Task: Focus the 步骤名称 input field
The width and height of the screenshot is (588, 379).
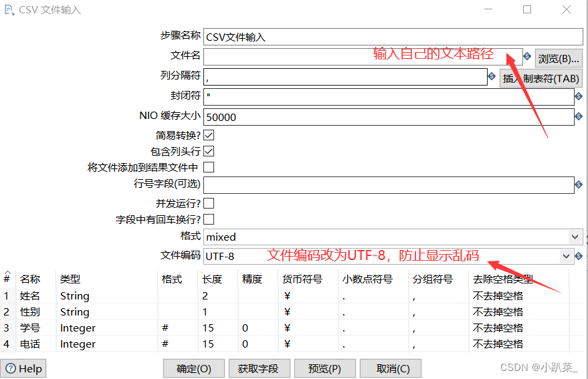Action: click(x=393, y=37)
